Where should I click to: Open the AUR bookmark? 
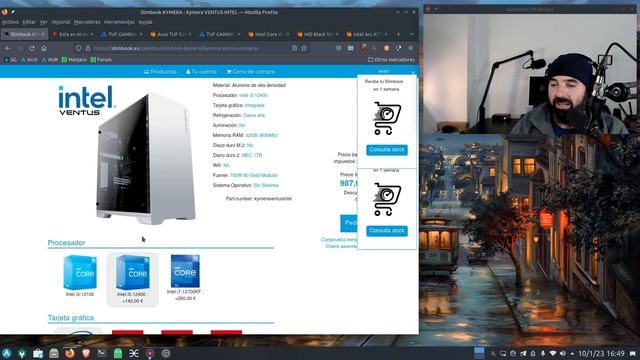click(50, 60)
